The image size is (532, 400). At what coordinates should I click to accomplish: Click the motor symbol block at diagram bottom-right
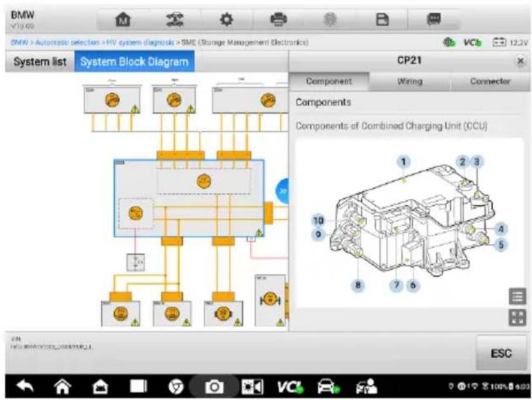click(x=270, y=300)
